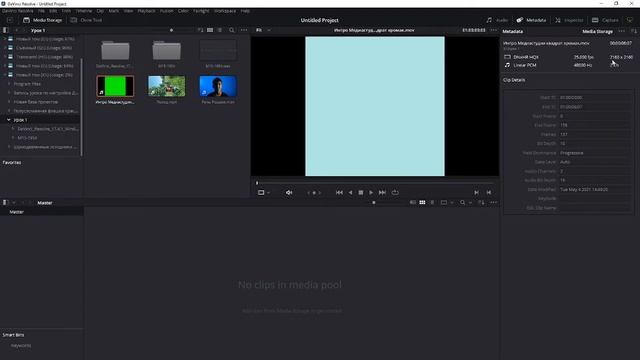Open media pool search icon
640x360 pixels.
(462, 202)
